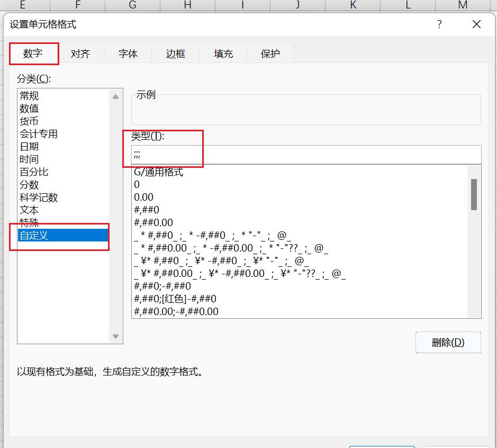Select 自定义 category
The width and height of the screenshot is (497, 448).
click(x=64, y=235)
